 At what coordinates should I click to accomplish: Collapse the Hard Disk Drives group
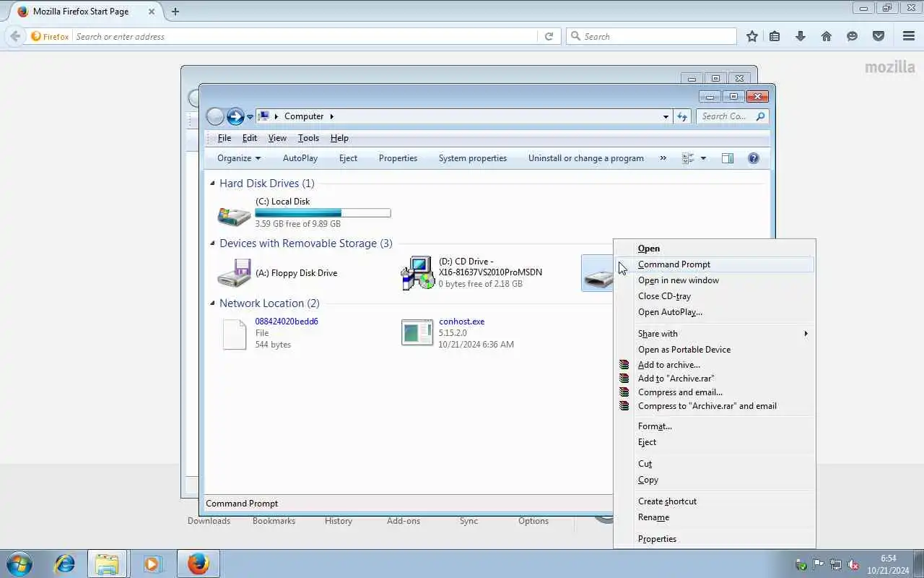tap(212, 184)
